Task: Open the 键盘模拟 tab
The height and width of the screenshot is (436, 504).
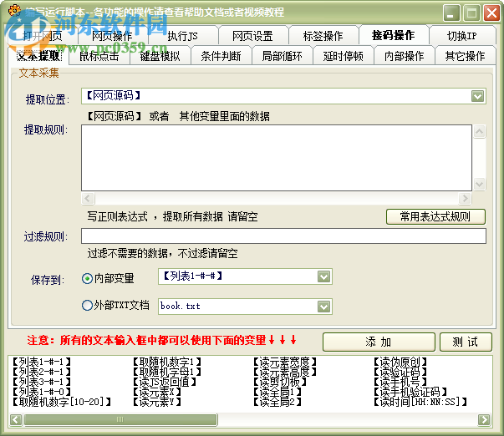Action: click(x=160, y=56)
